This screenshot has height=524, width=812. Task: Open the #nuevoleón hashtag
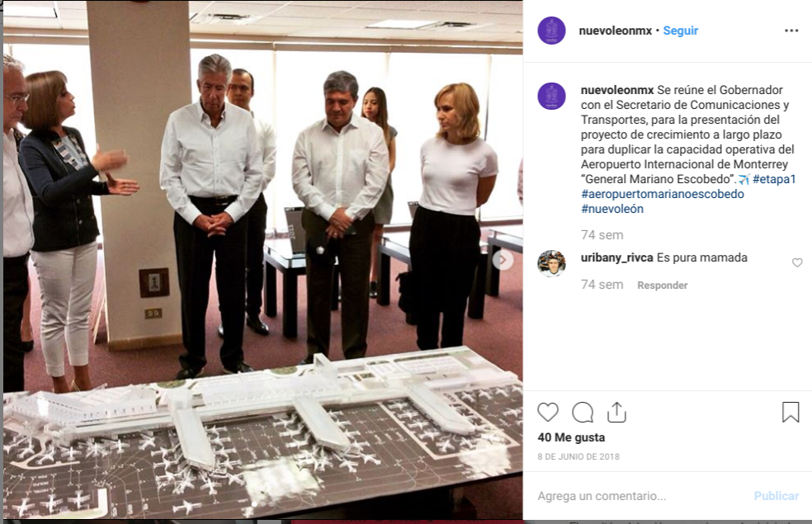[x=612, y=209]
